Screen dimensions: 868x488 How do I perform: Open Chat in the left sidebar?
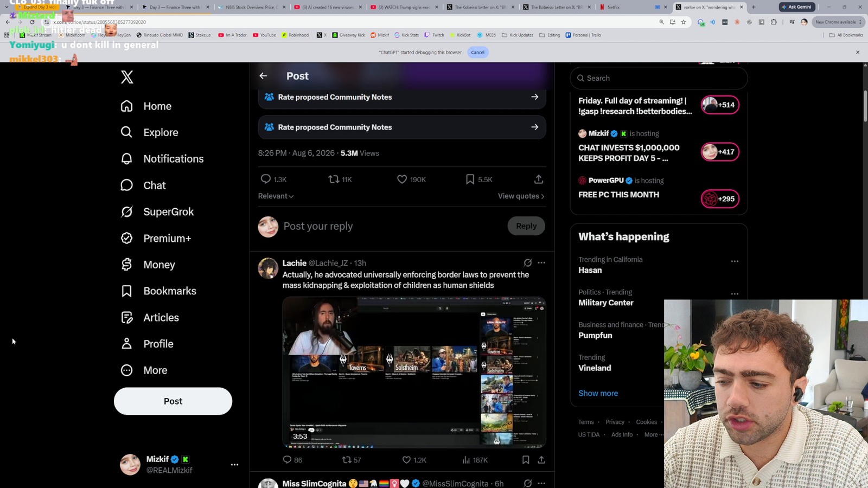(143, 185)
